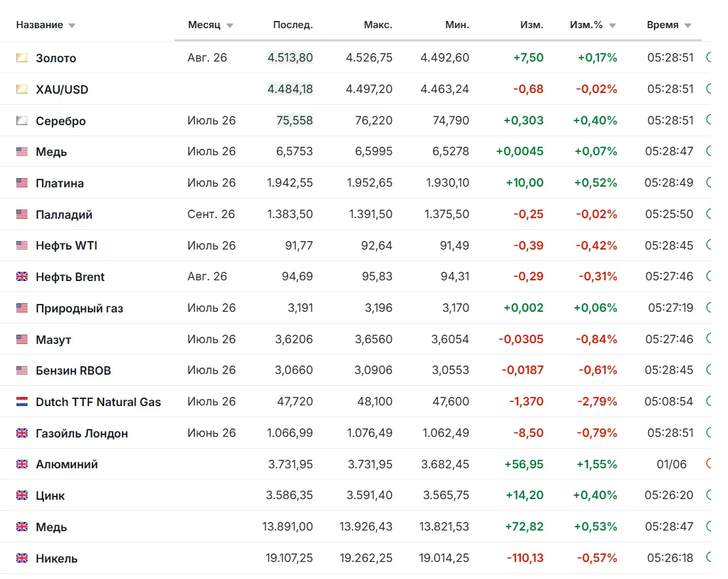The height and width of the screenshot is (579, 728).
Task: Sort by Изм.% column arrow
Action: coord(613,26)
